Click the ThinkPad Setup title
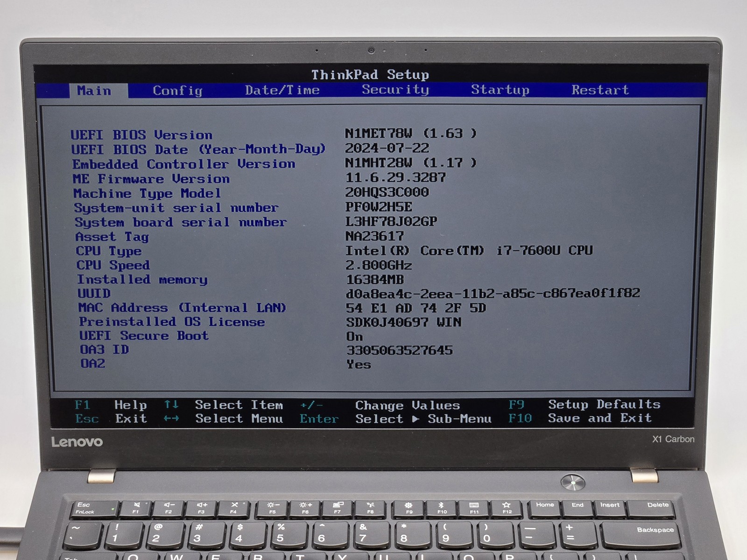 [370, 75]
